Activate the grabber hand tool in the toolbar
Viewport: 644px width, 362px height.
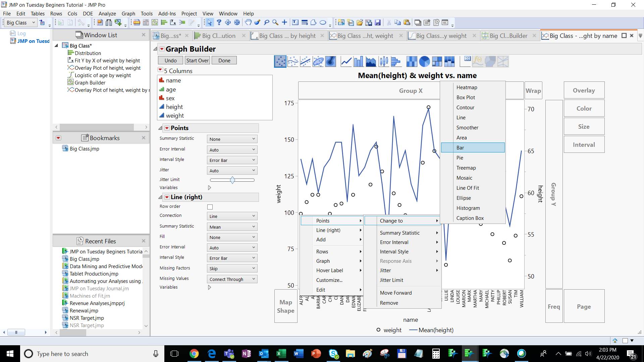pyautogui.click(x=248, y=23)
